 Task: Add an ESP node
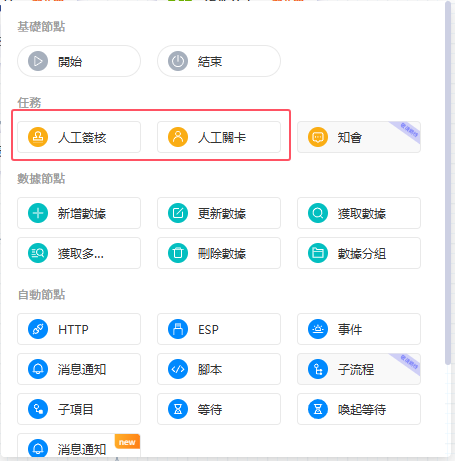[219, 329]
